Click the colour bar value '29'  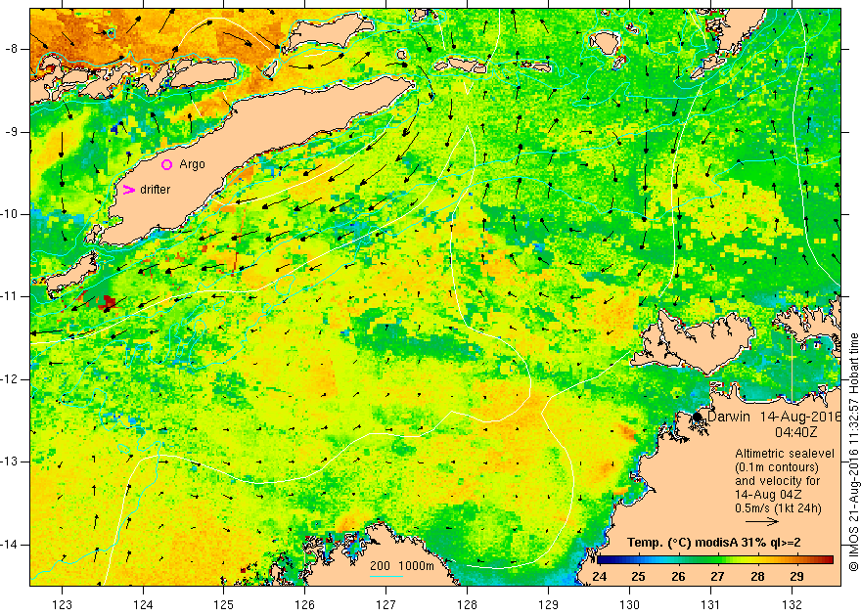pyautogui.click(x=796, y=577)
